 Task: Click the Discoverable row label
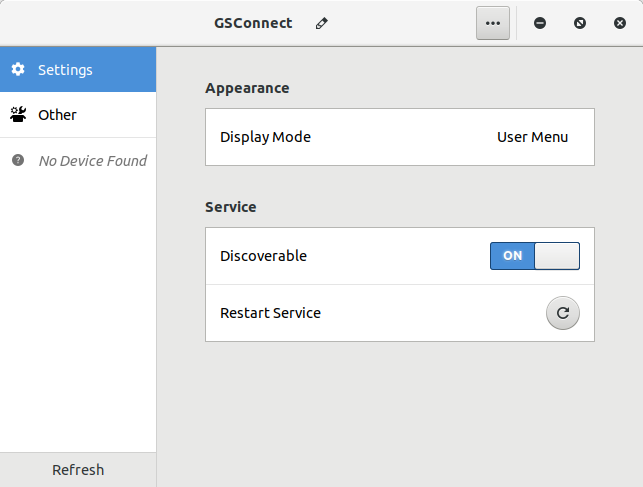(x=263, y=256)
